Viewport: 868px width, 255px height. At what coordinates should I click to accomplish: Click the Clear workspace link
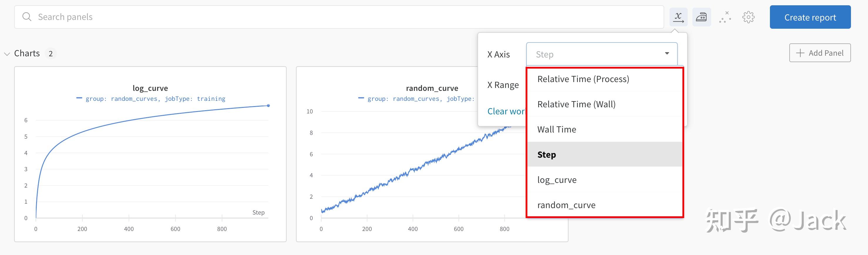point(505,111)
